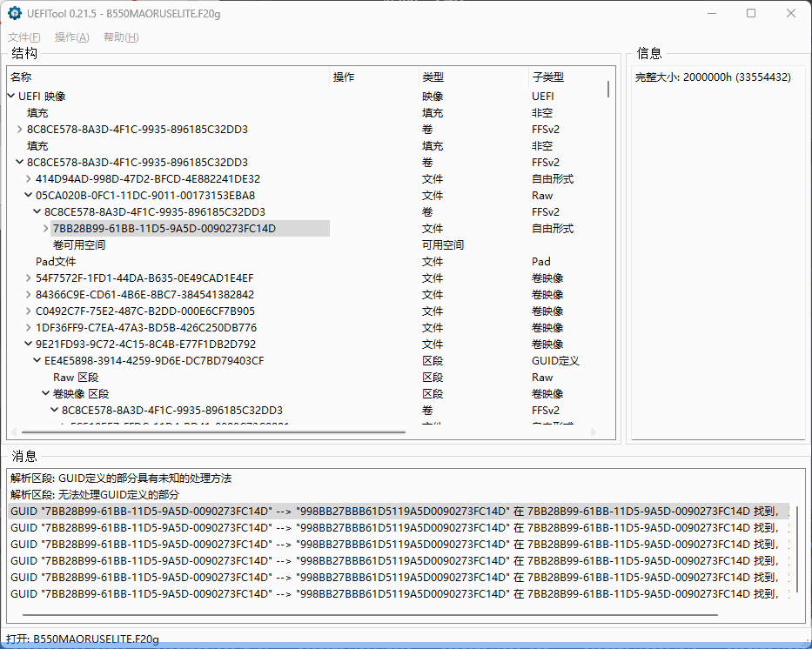
Task: Click the structure tree horizontal scrollbar
Action: coord(213,432)
